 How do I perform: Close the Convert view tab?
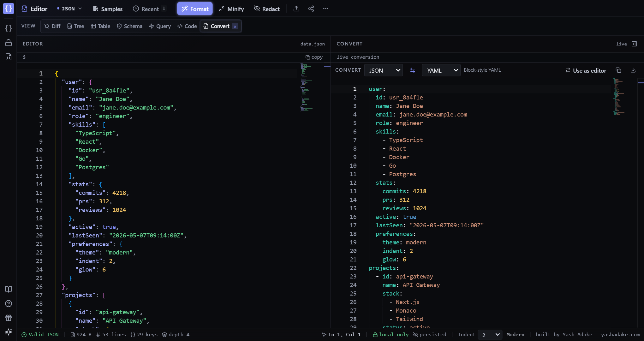click(235, 27)
